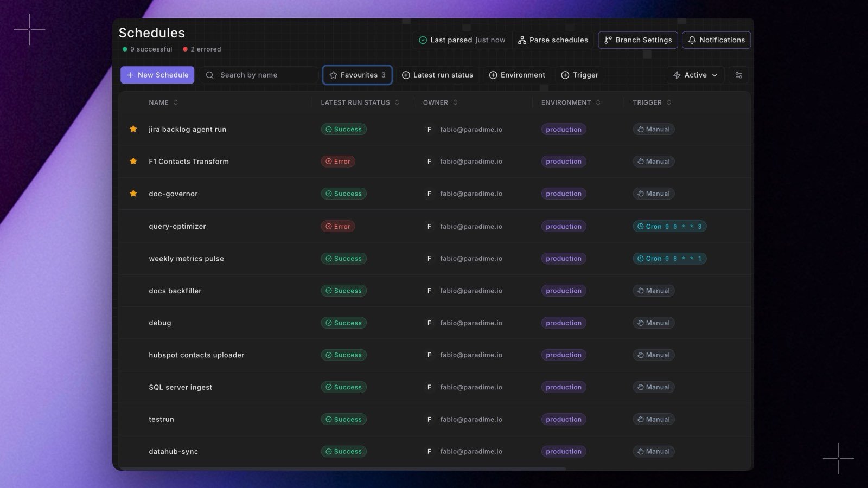Viewport: 868px width, 488px height.
Task: Add Environment filter
Action: coord(517,75)
